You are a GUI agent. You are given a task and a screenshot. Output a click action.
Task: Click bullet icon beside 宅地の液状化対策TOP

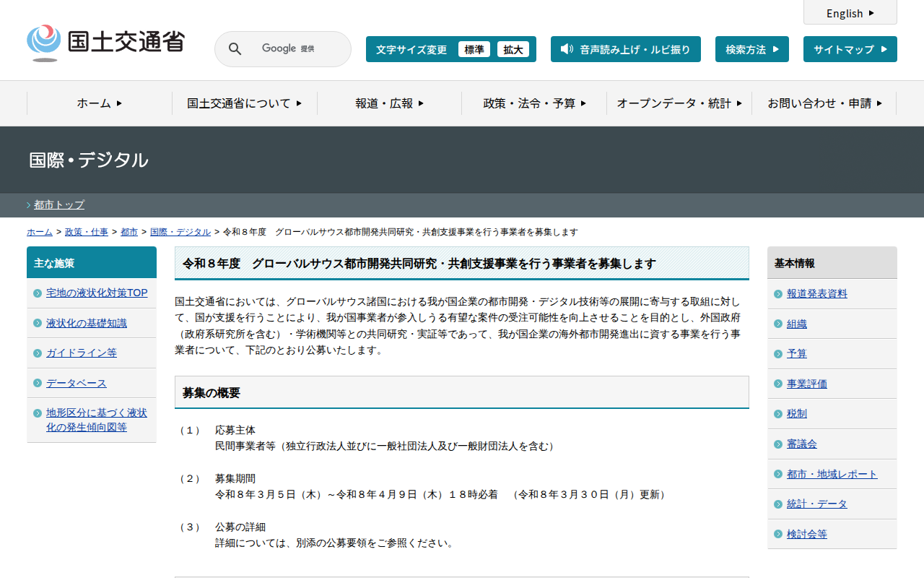tap(38, 293)
